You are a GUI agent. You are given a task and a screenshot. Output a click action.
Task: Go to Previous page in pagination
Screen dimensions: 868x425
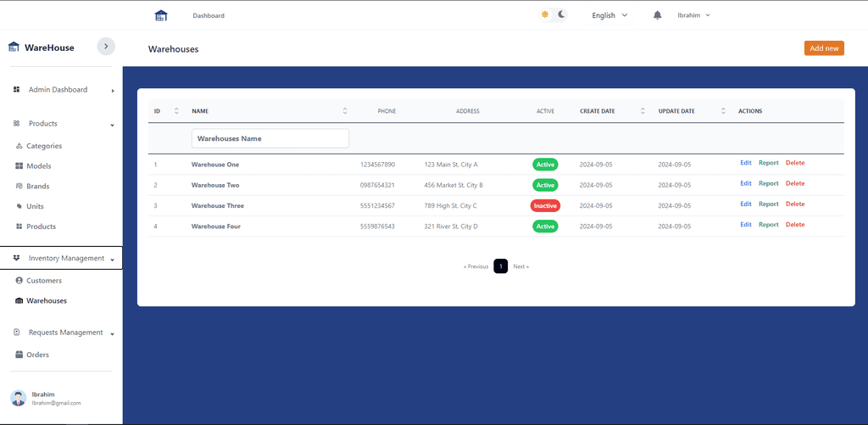(476, 266)
